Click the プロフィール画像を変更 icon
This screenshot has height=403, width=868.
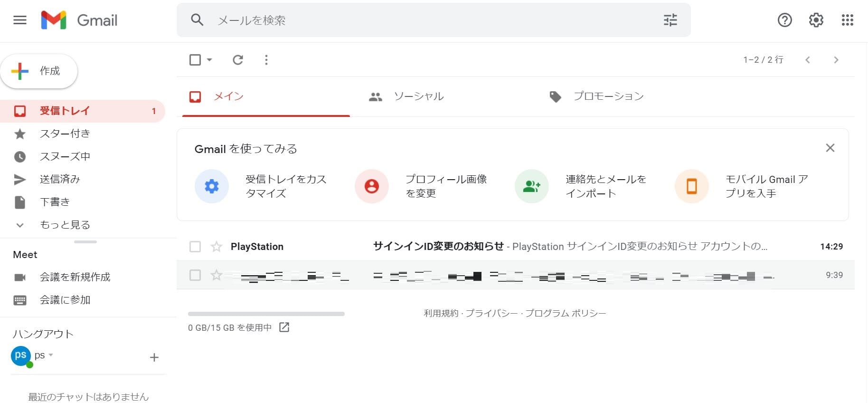point(372,186)
